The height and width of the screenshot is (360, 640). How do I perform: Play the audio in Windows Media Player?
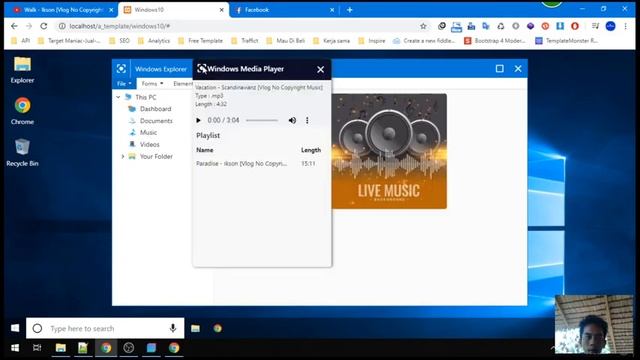(198, 120)
